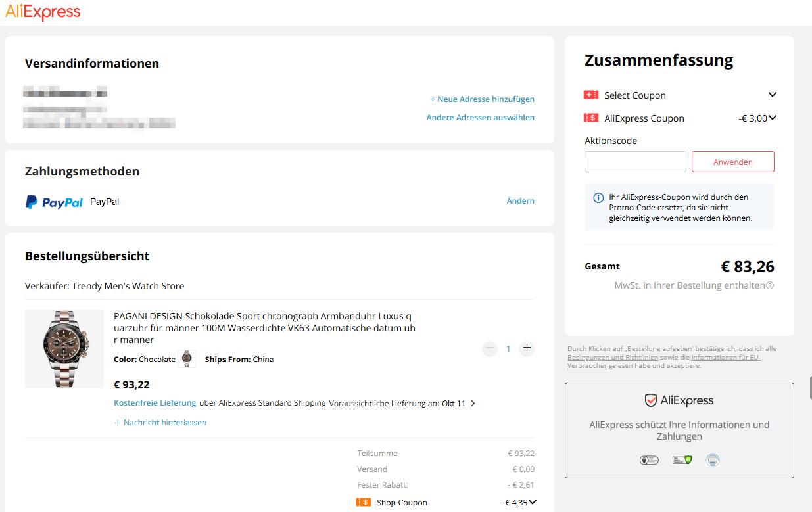Click the Aktionscode input field
The width and height of the screenshot is (812, 512).
635,162
